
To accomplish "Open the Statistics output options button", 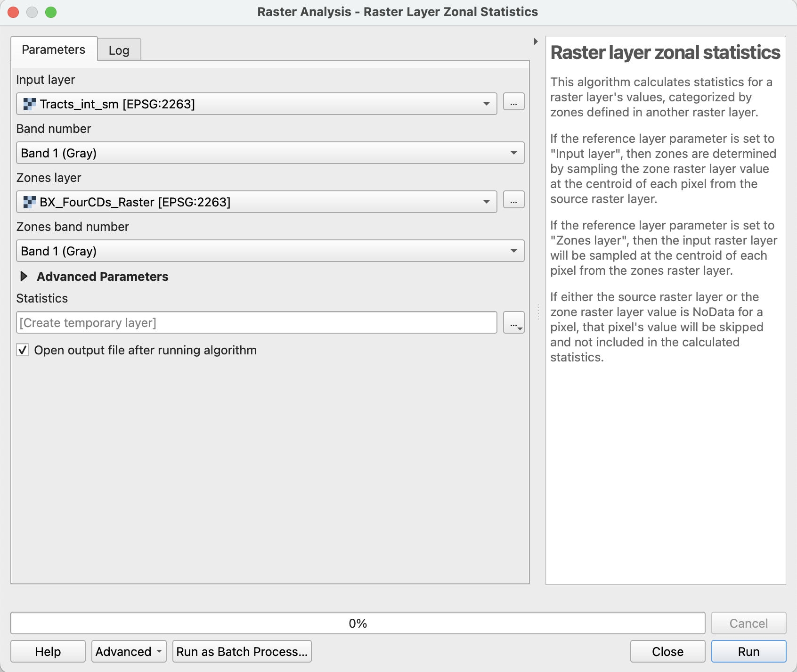I will (x=513, y=323).
